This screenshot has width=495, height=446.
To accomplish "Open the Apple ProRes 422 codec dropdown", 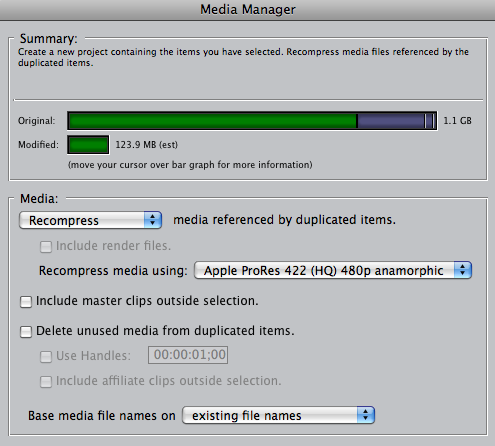I will click(333, 270).
